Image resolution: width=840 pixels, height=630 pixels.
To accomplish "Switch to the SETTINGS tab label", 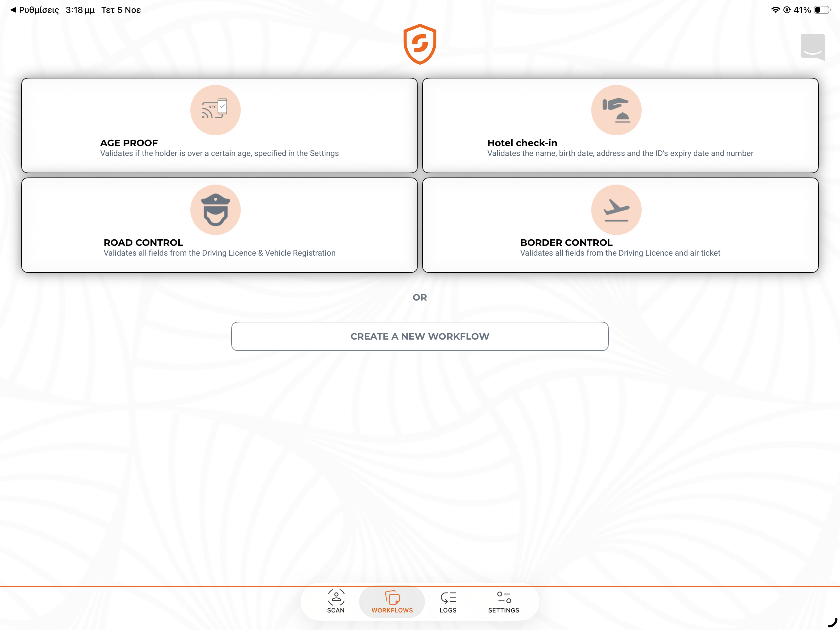I will pyautogui.click(x=504, y=610).
